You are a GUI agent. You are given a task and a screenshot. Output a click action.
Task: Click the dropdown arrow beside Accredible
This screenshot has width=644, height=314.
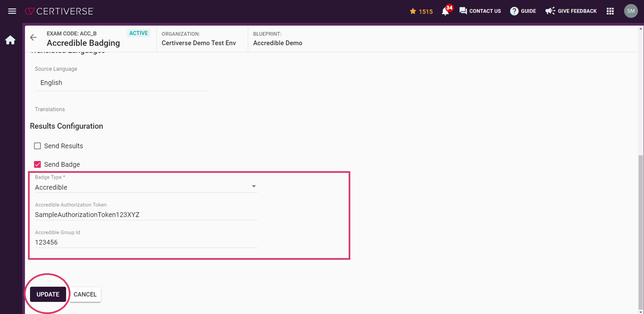point(254,186)
